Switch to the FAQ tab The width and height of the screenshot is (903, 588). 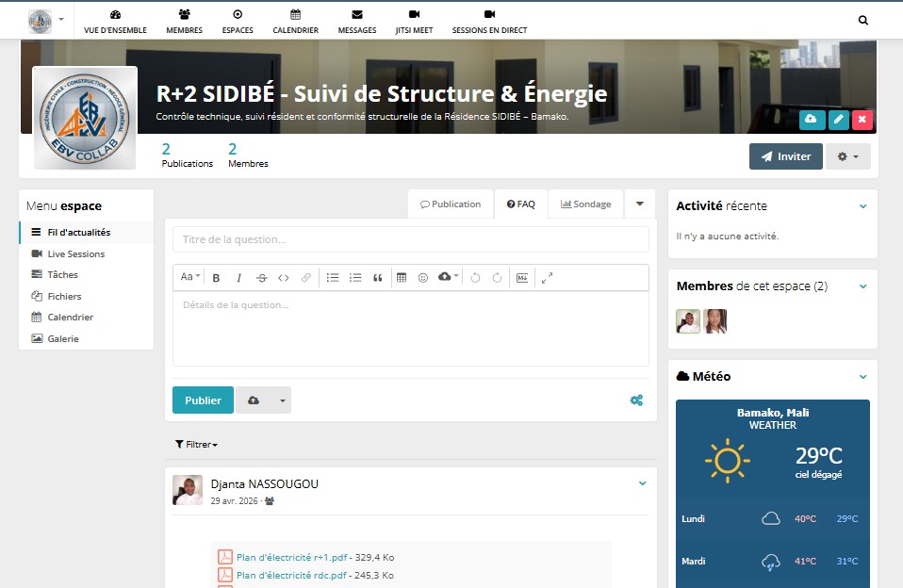click(520, 204)
